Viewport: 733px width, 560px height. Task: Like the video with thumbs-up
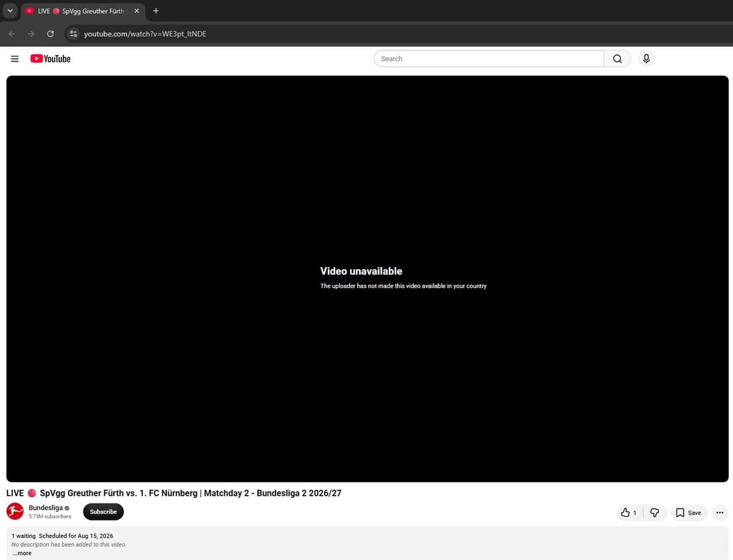(x=629, y=513)
